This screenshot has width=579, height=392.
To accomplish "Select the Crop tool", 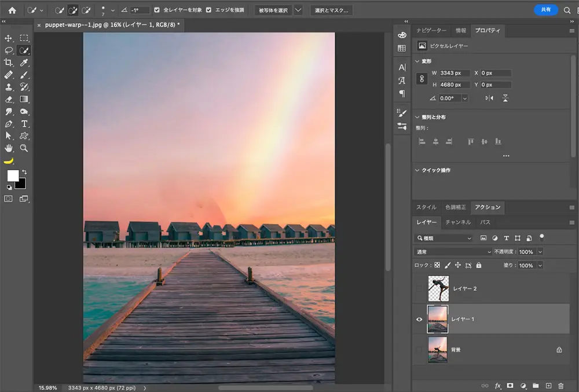I will pyautogui.click(x=9, y=63).
